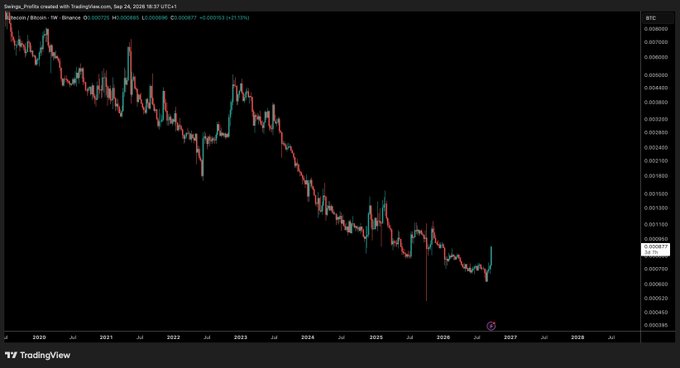Click the 0.001800 price scale label

[655, 176]
